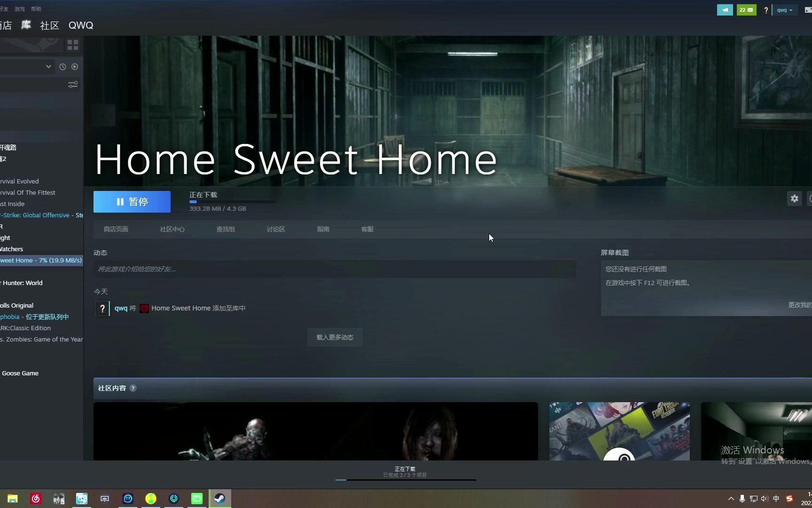
Task: Open the yellow-green round taskbar app
Action: point(151,499)
